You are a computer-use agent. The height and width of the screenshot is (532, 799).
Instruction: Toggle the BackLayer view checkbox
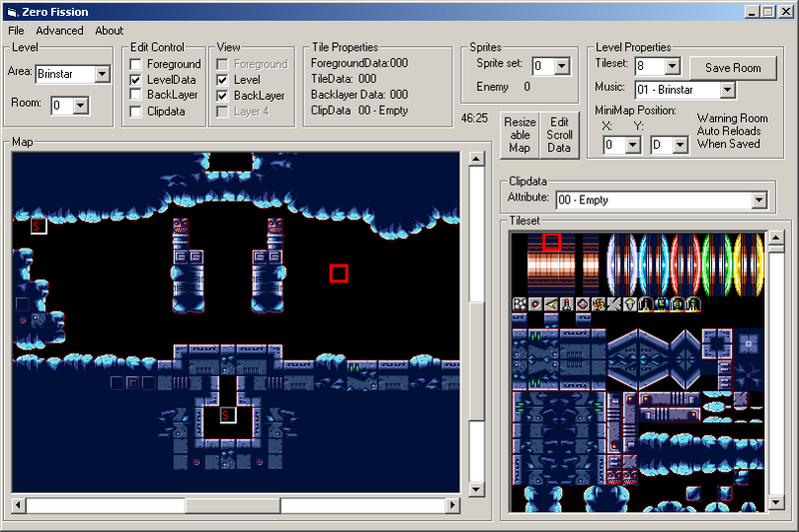pyautogui.click(x=222, y=96)
